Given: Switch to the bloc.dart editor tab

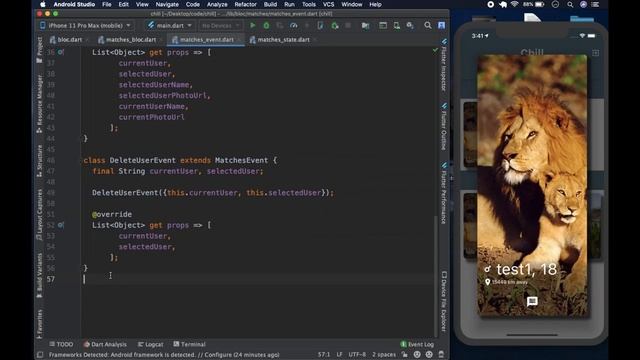Looking at the screenshot, I should [69, 40].
